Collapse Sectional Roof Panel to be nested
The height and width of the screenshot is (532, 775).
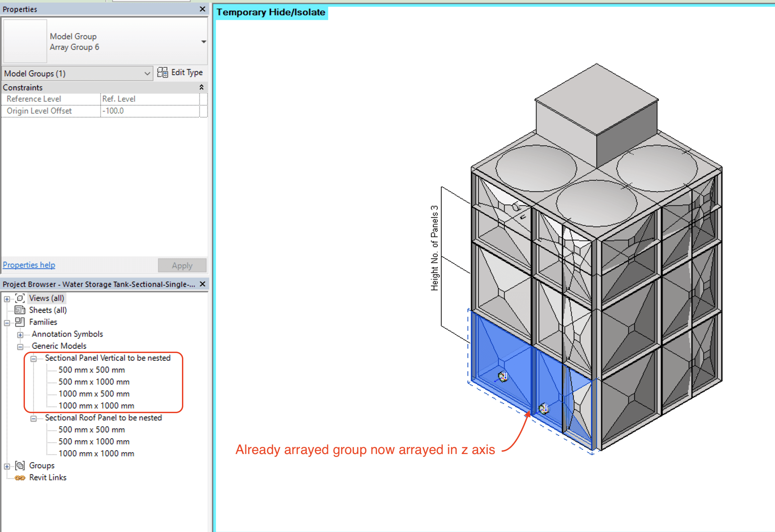[33, 418]
